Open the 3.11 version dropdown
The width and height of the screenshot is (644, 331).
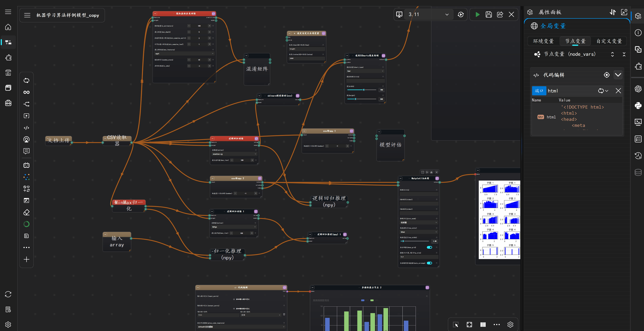(428, 15)
